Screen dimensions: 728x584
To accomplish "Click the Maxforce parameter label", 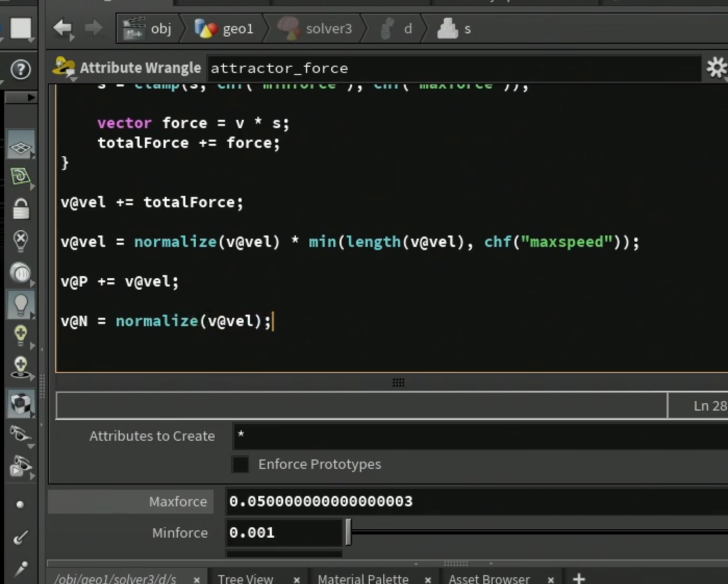I will coord(178,502).
